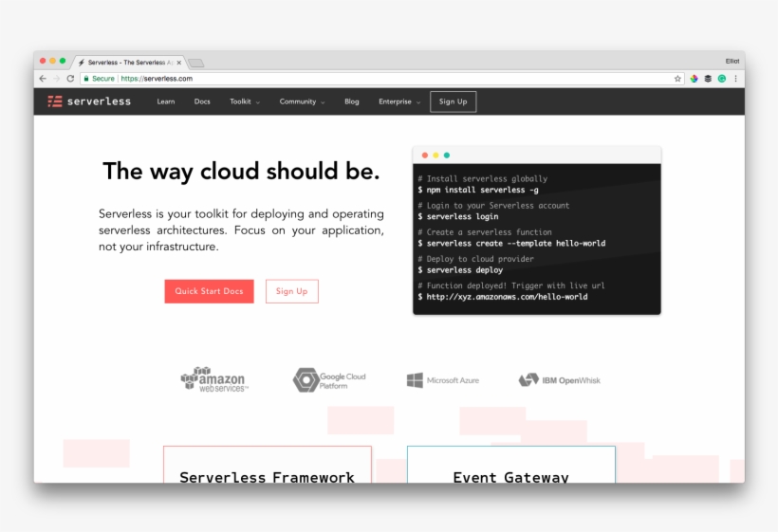
Task: Open a new tab button
Action: 196,63
